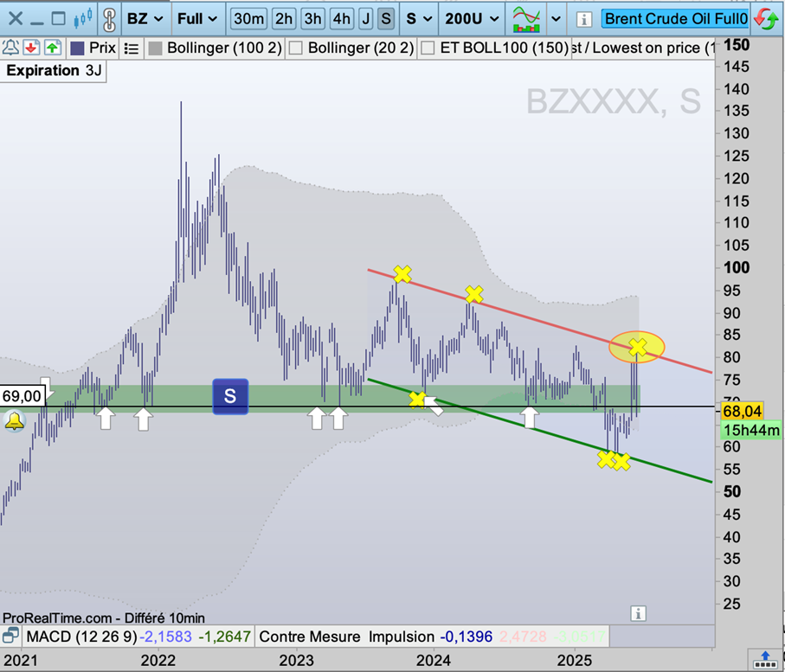The width and height of the screenshot is (785, 672).
Task: Open the Full contract dropdown
Action: (196, 19)
